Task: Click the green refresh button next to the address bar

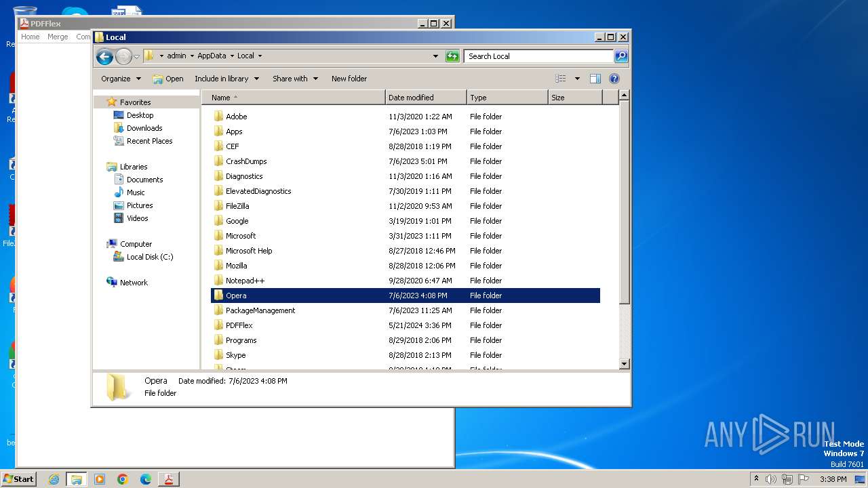Action: (452, 56)
